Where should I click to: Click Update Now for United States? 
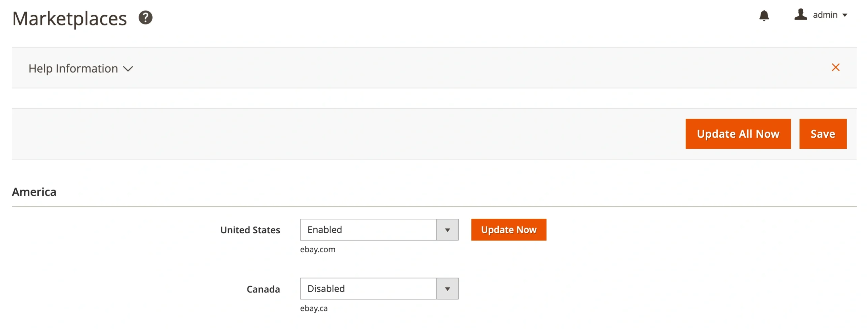click(x=508, y=230)
